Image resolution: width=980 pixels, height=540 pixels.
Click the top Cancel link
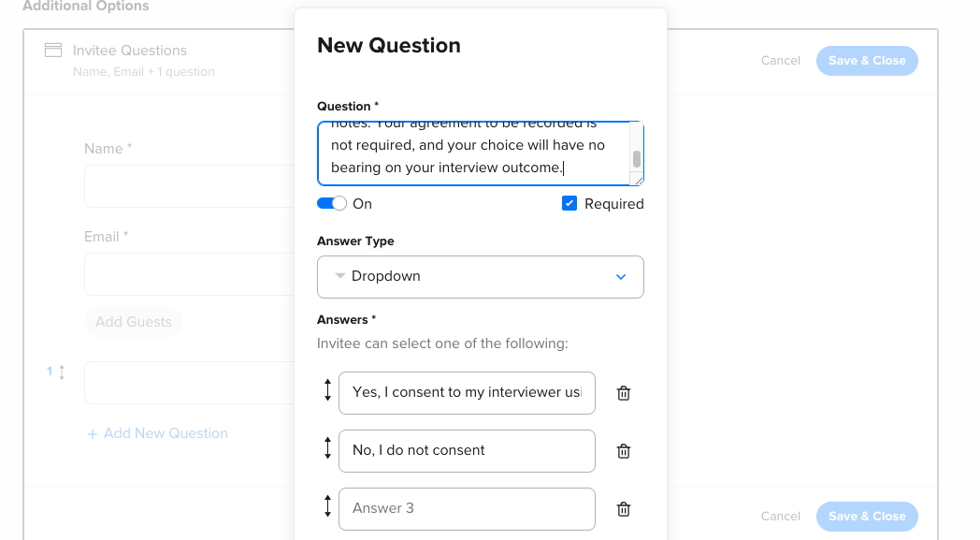coord(781,61)
